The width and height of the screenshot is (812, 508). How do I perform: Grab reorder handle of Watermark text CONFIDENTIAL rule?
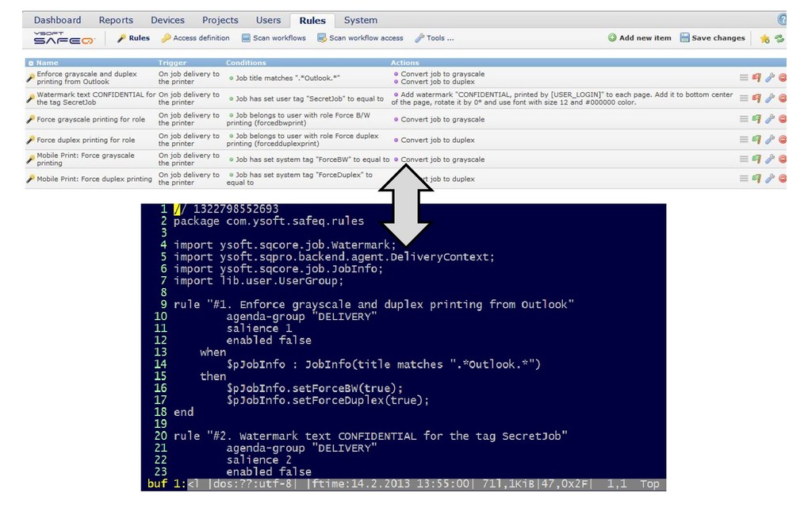tap(744, 98)
